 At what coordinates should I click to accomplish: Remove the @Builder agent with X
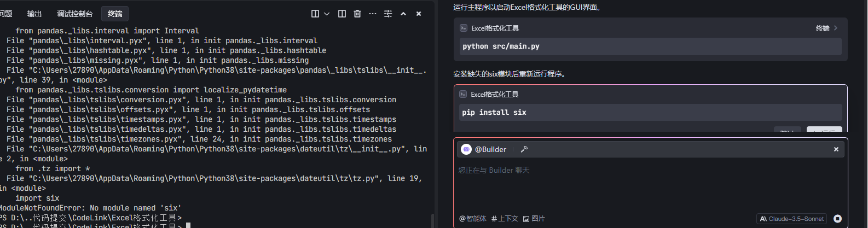click(836, 149)
